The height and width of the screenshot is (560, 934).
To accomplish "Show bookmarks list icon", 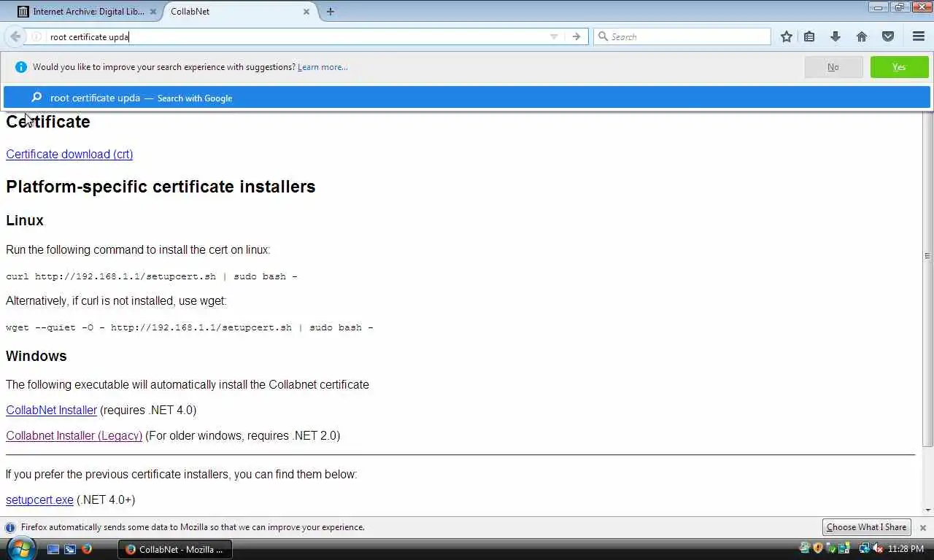I will coord(809,36).
